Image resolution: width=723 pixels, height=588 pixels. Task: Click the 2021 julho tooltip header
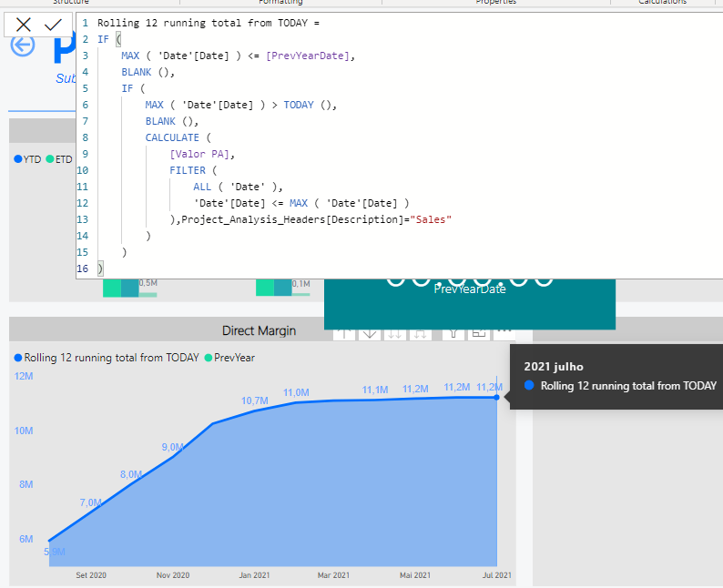(554, 367)
